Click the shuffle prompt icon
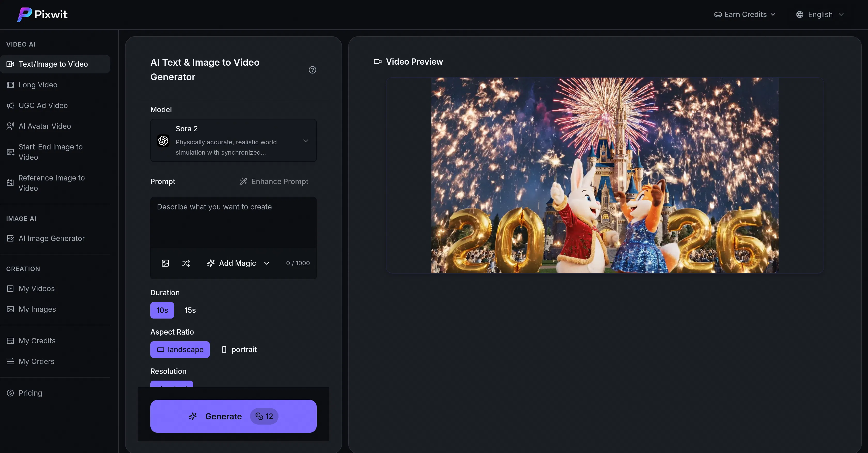This screenshot has height=453, width=868. (x=186, y=263)
